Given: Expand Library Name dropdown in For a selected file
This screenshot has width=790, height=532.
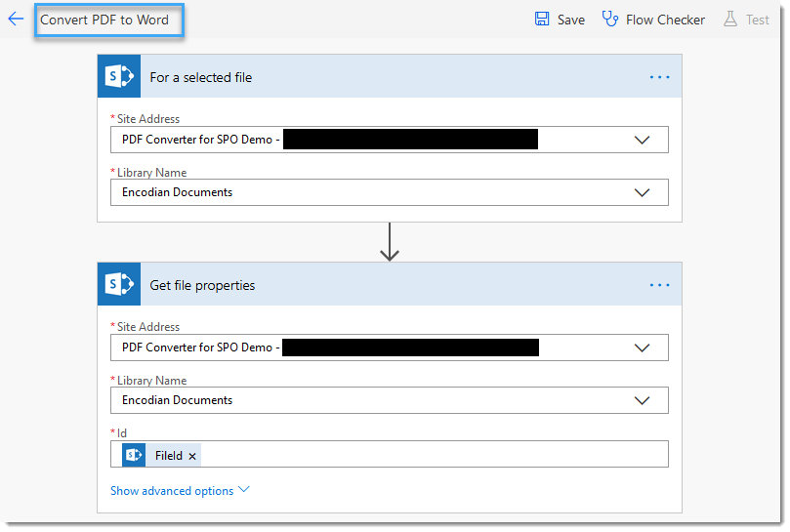Looking at the screenshot, I should [642, 192].
